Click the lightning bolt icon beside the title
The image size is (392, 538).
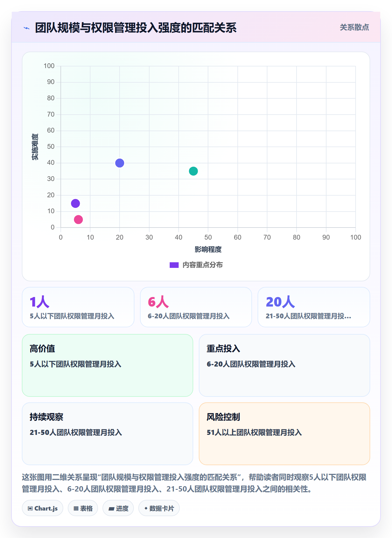27,28
